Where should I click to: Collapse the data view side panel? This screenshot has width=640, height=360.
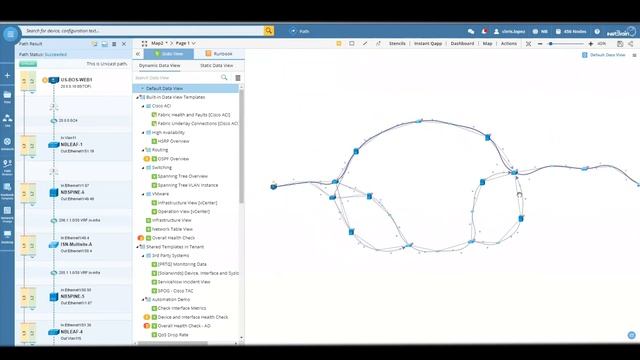tap(138, 54)
